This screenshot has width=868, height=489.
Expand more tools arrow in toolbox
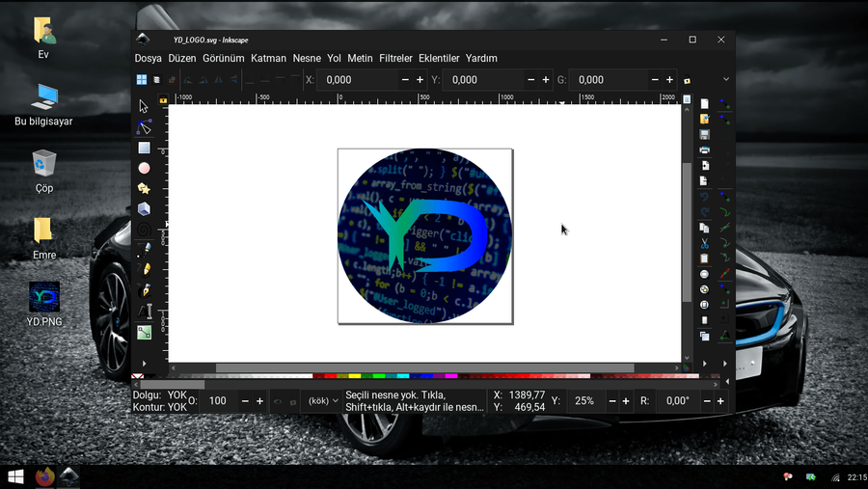click(144, 364)
